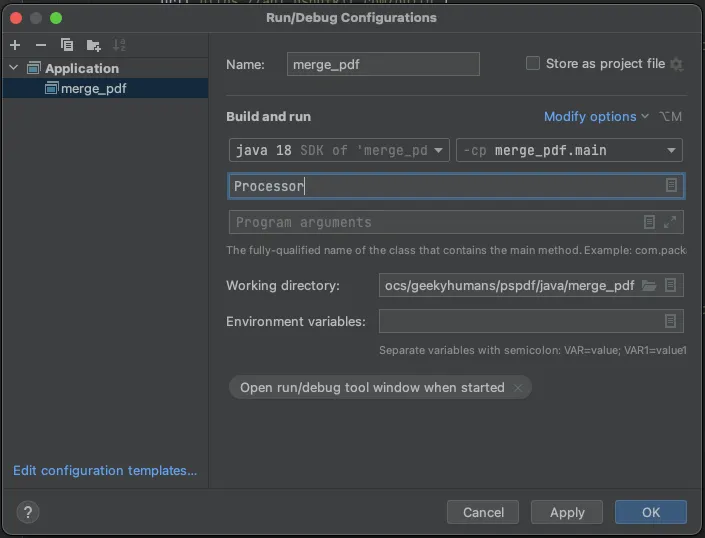Open the Edit configuration templates link
Viewport: 705px width, 538px height.
105,470
